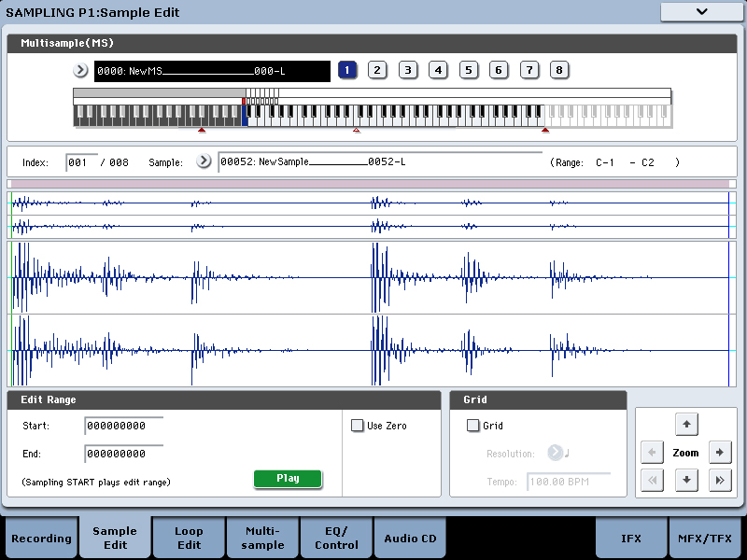The height and width of the screenshot is (560, 747).
Task: Select index button 7
Action: (x=529, y=71)
